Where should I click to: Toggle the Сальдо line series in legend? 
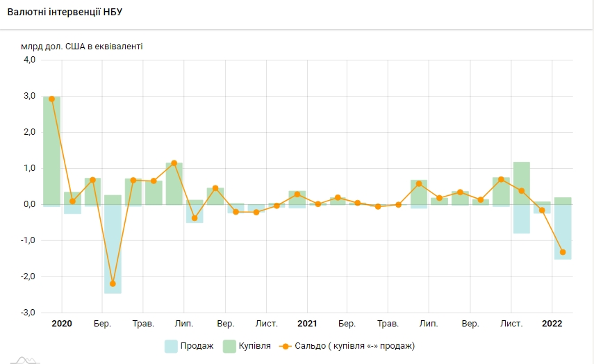tap(354, 346)
